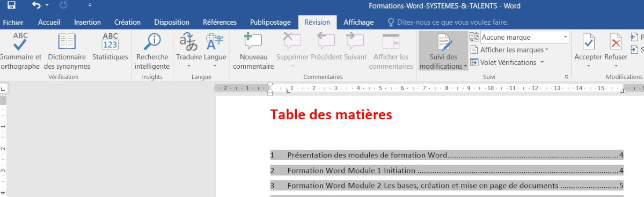Screen dimensions: 644x197
Task: Click the 'Table des matières' heading
Action: 331,114
